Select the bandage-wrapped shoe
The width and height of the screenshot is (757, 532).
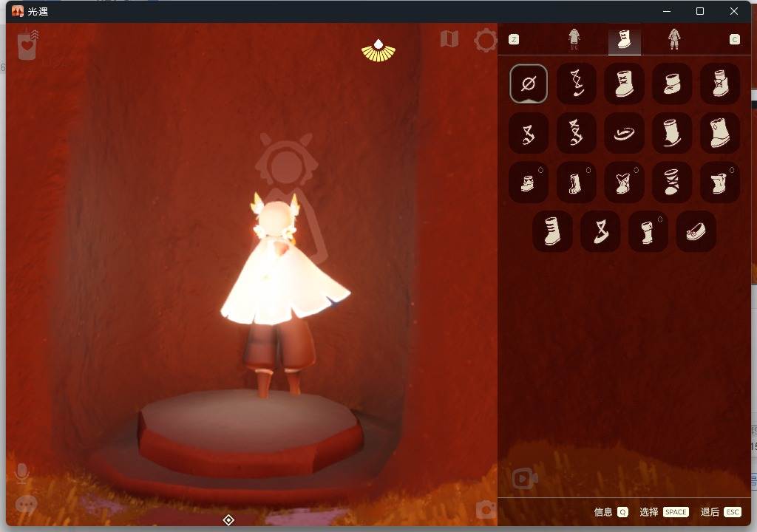671,182
